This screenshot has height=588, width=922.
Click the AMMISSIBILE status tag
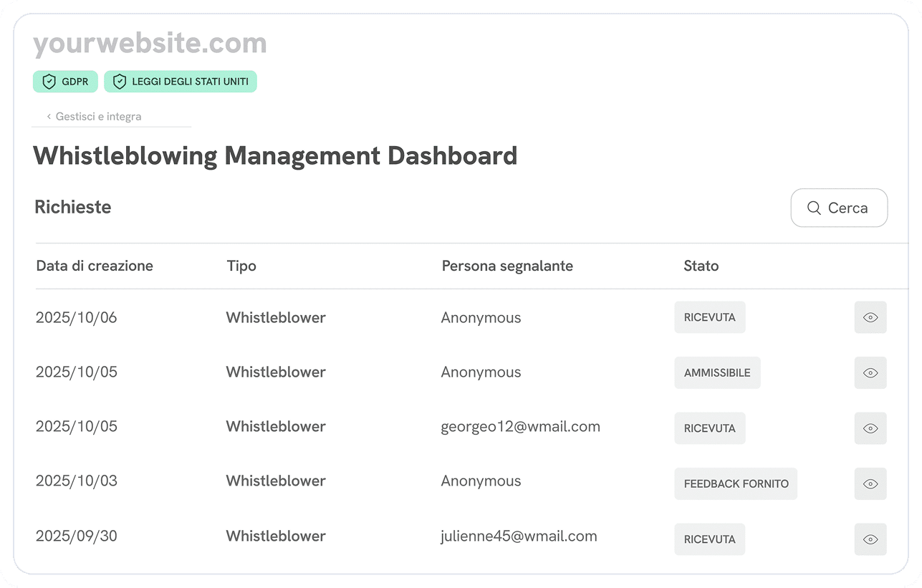pos(717,372)
